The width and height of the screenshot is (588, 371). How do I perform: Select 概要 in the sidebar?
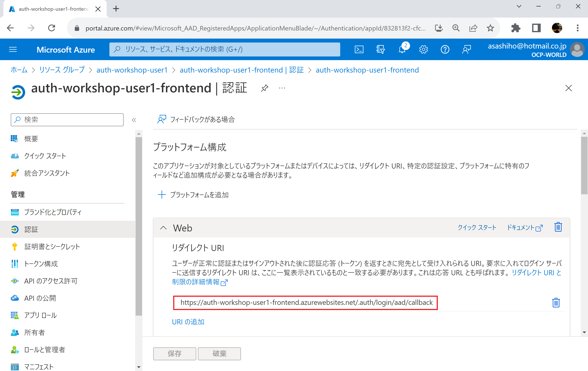pyautogui.click(x=31, y=138)
